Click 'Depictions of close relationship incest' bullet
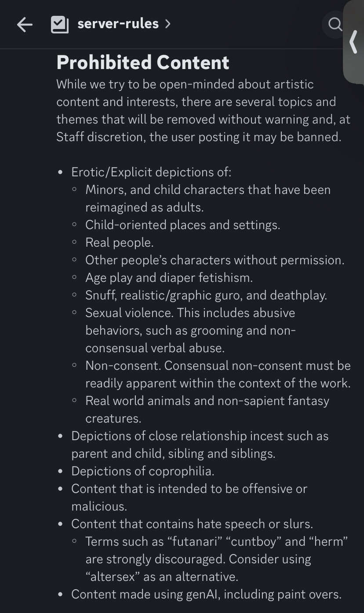The height and width of the screenshot is (613, 364). [x=200, y=436]
